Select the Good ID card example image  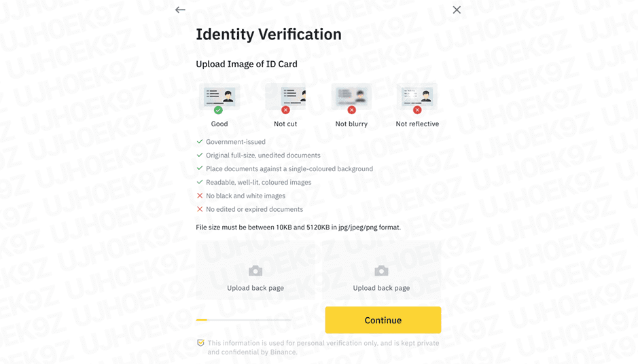point(219,96)
